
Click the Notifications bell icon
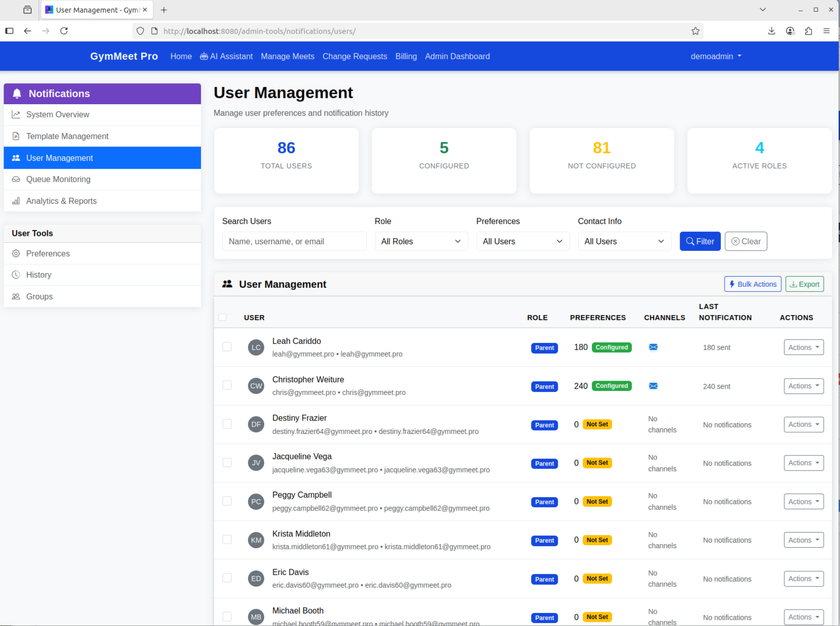[x=17, y=94]
